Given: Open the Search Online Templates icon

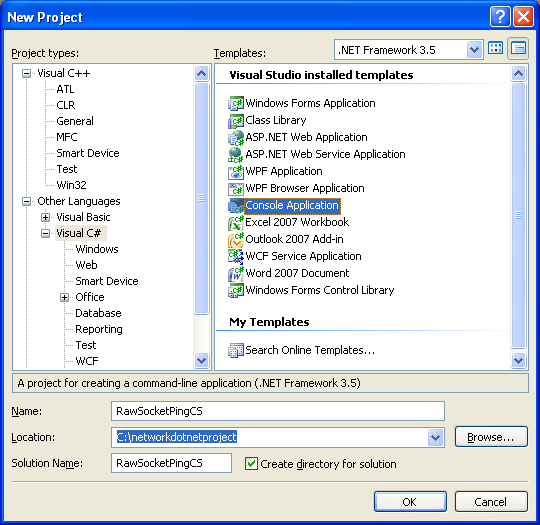Looking at the screenshot, I should click(236, 350).
